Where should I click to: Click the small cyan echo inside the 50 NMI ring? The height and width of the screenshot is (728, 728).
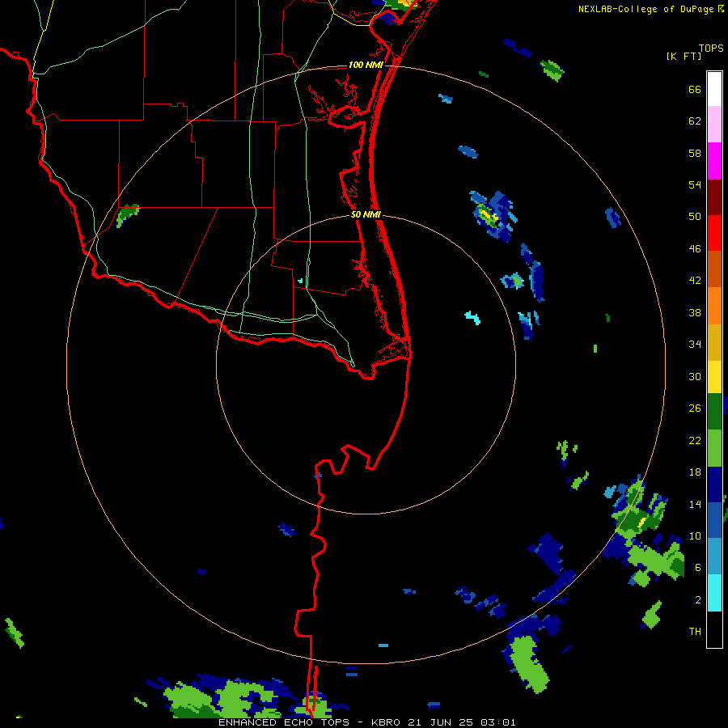[x=472, y=318]
